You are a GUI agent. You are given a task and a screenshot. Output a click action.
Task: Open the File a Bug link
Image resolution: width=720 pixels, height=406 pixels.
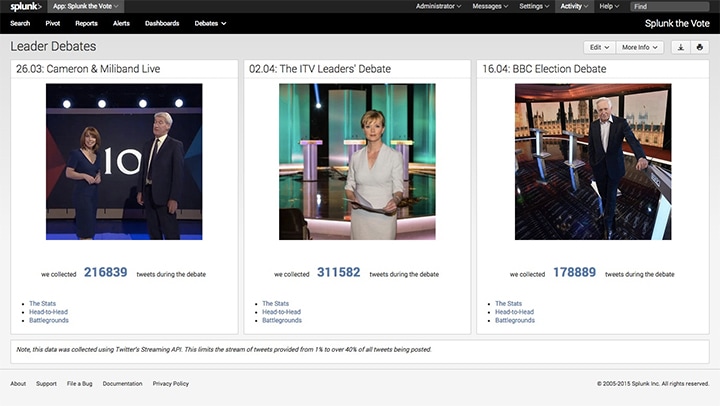(x=79, y=383)
